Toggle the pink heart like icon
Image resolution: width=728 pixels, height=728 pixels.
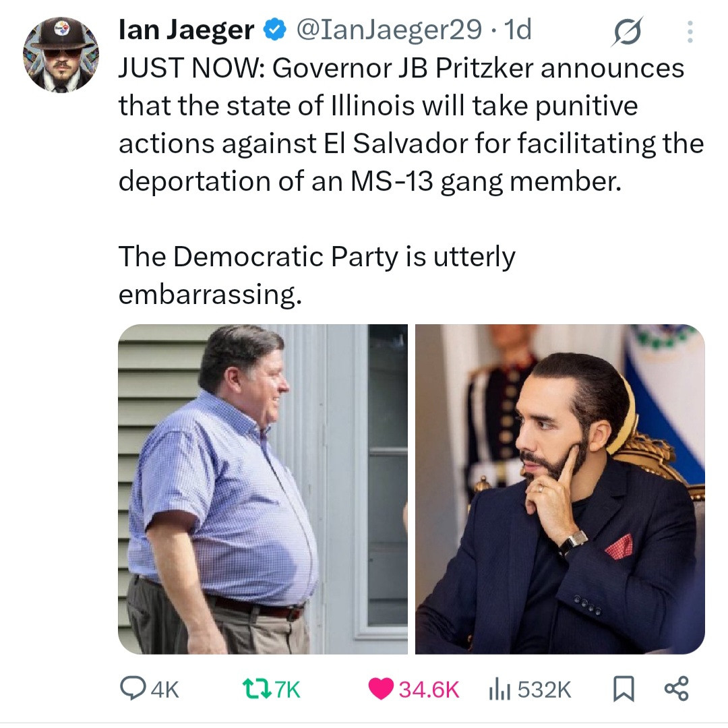(x=381, y=688)
